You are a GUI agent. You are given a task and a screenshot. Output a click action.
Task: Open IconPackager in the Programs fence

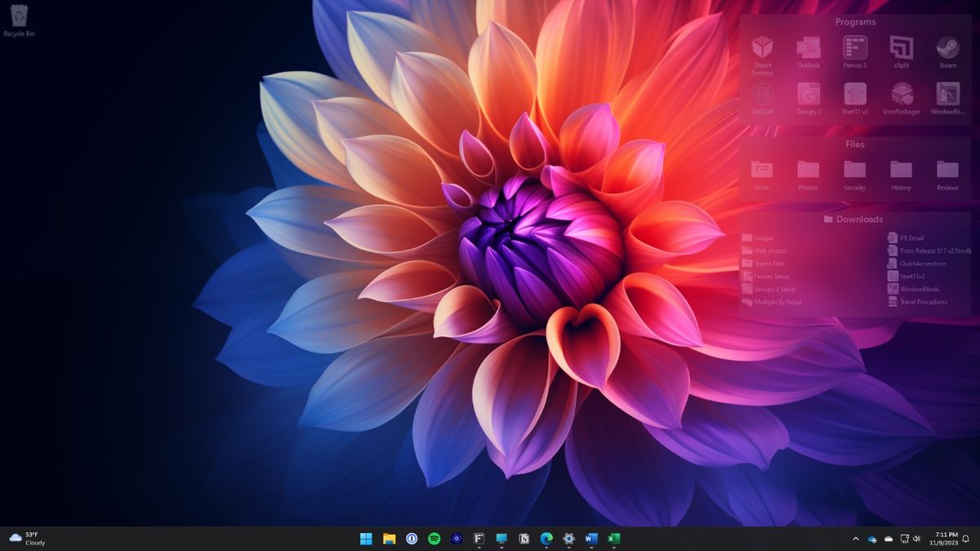point(901,98)
